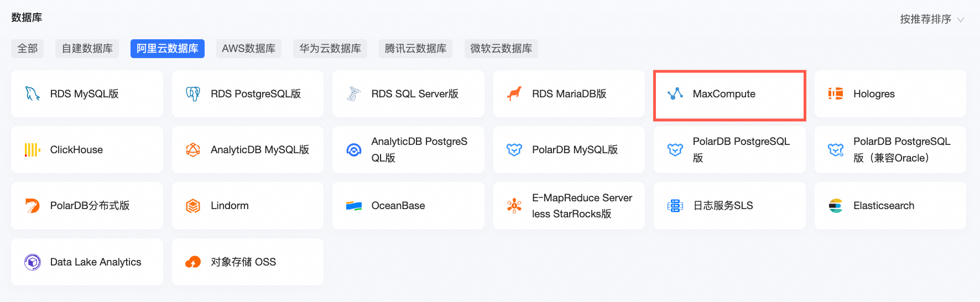Click the RDS SQL Server icon
980x302 pixels.
354,93
